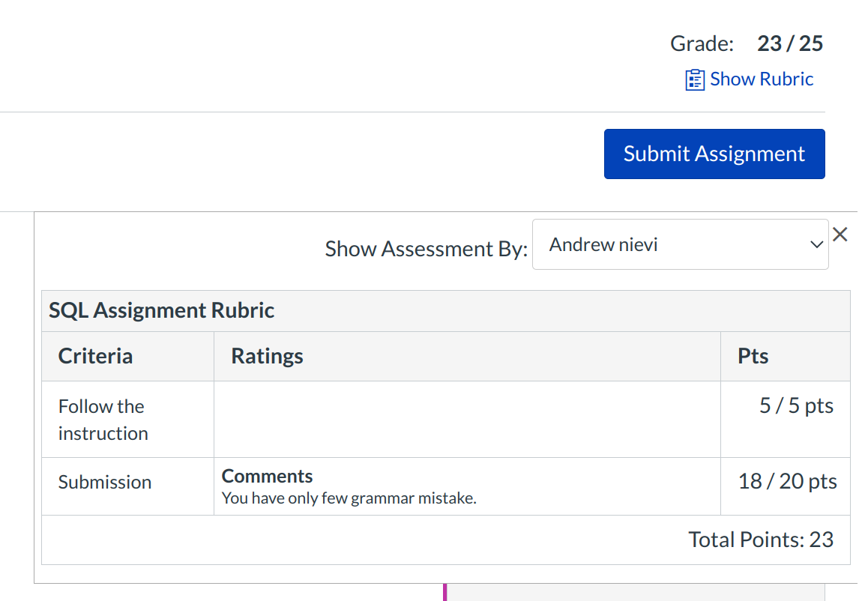Click the 23 / 25 grade value

pos(790,43)
